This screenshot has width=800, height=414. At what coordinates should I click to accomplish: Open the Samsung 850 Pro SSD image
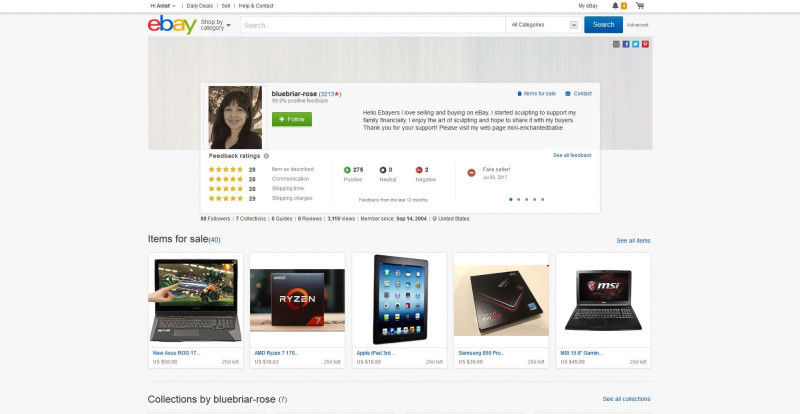pyautogui.click(x=501, y=300)
